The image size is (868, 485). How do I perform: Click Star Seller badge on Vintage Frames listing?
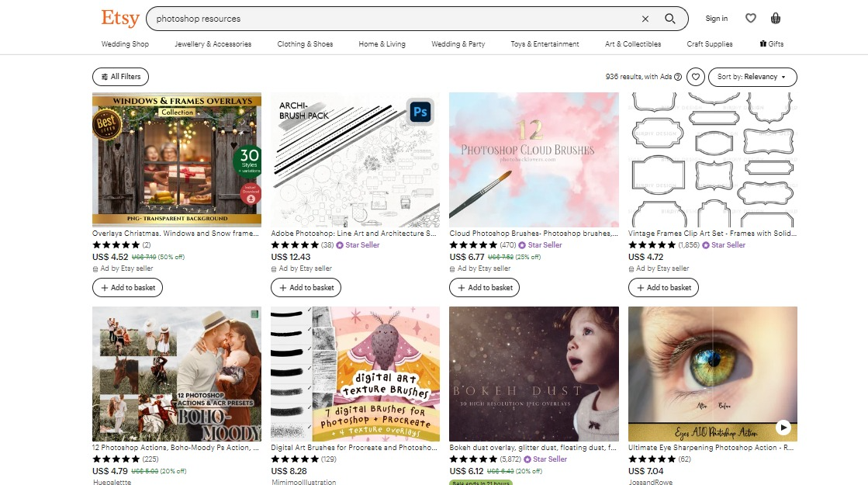pyautogui.click(x=724, y=244)
